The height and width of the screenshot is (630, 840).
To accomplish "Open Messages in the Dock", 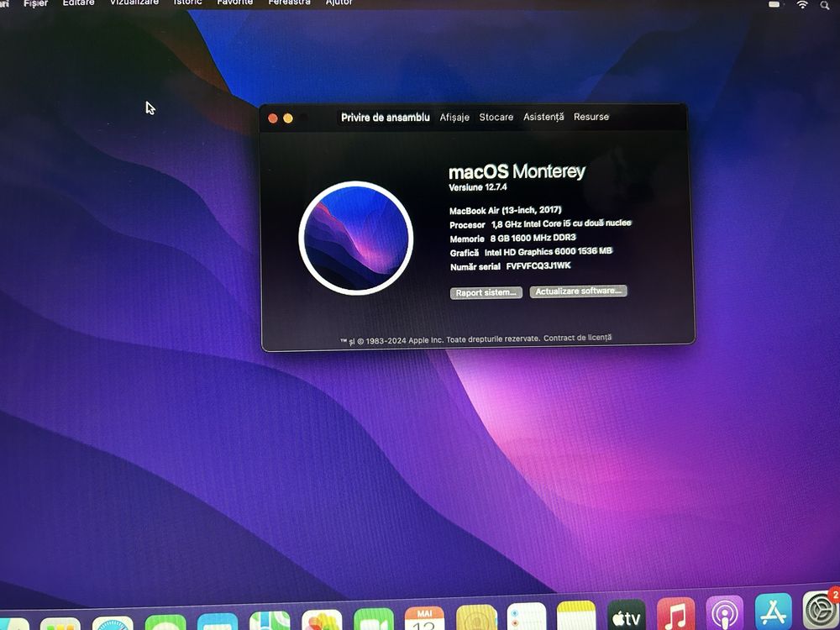I will (x=165, y=622).
